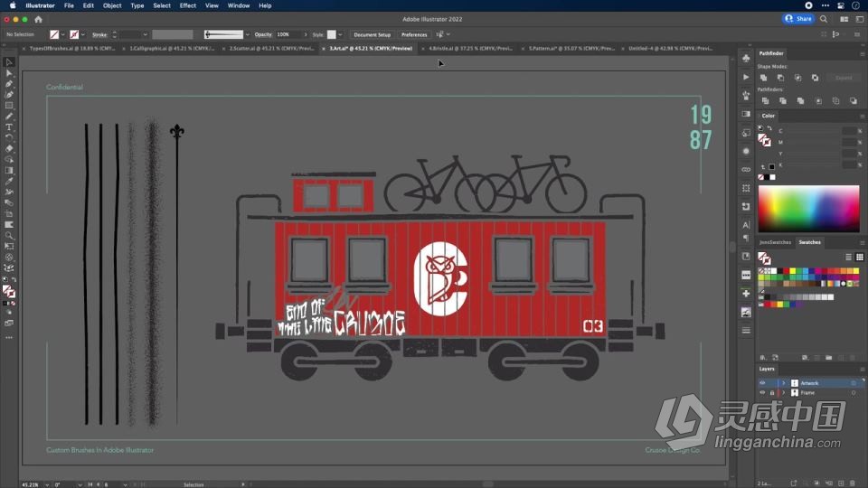868x488 pixels.
Task: Open the Stroke color dropdown
Action: pyautogui.click(x=83, y=35)
